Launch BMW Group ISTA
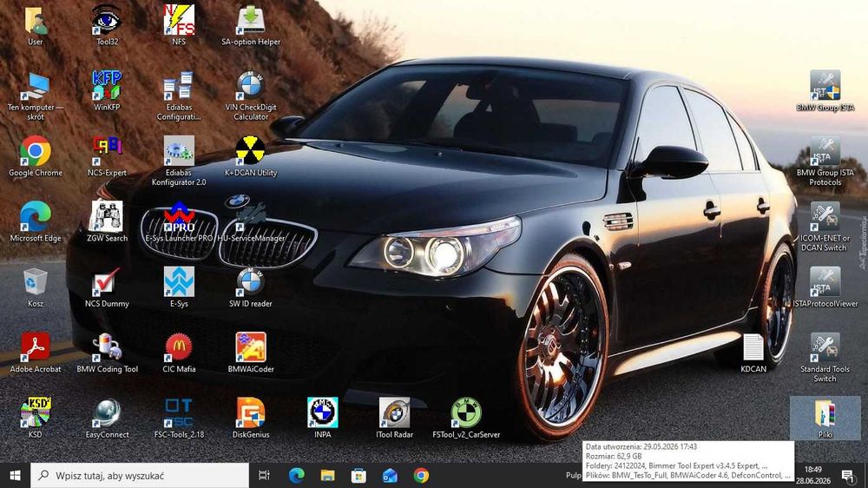The height and width of the screenshot is (488, 868). (x=825, y=91)
